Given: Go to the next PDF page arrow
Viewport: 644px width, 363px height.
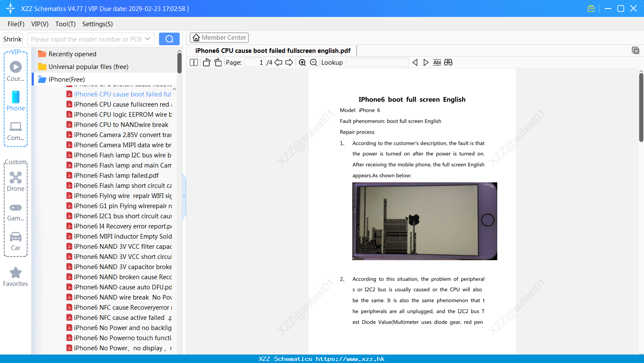Looking at the screenshot, I should coord(289,63).
